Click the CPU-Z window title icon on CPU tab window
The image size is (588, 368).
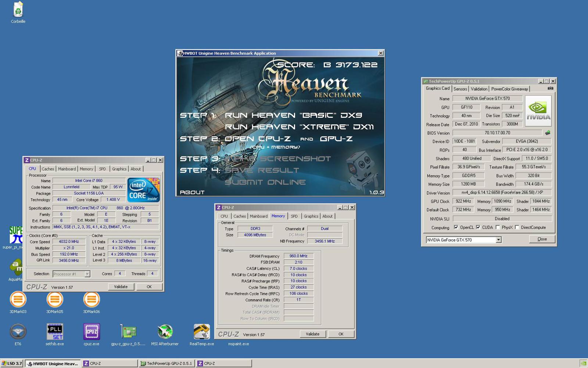point(27,160)
